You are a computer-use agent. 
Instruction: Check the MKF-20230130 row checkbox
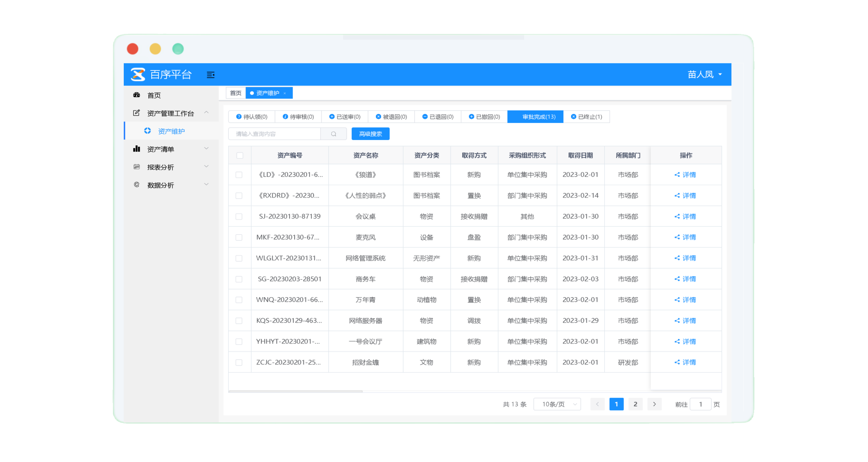[239, 238]
